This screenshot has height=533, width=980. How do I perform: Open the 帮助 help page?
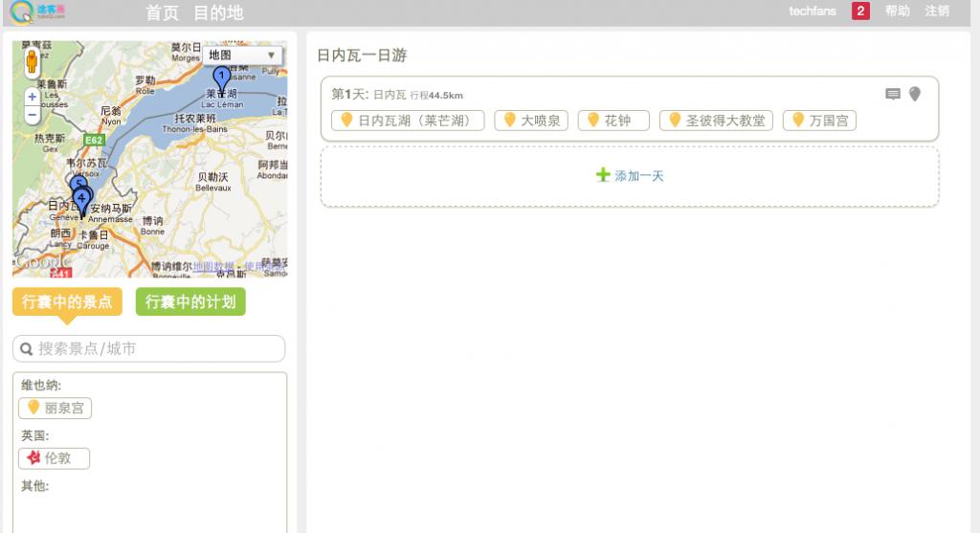pyautogui.click(x=898, y=11)
